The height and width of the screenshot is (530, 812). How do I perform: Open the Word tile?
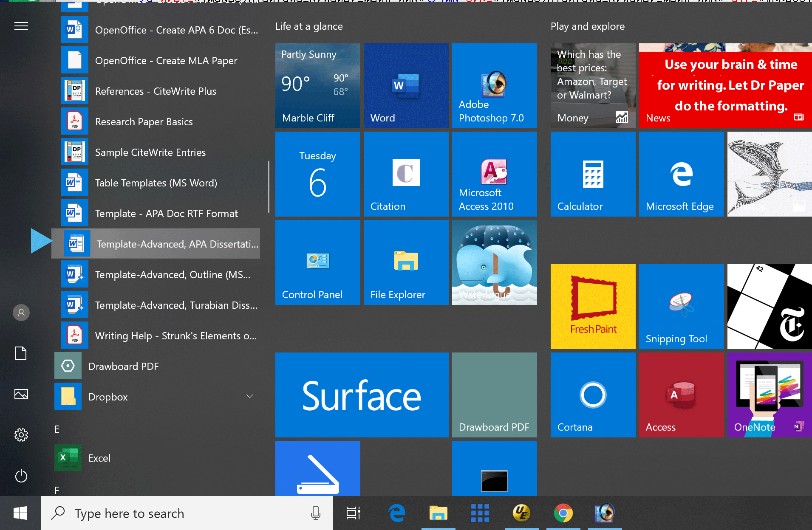406,86
